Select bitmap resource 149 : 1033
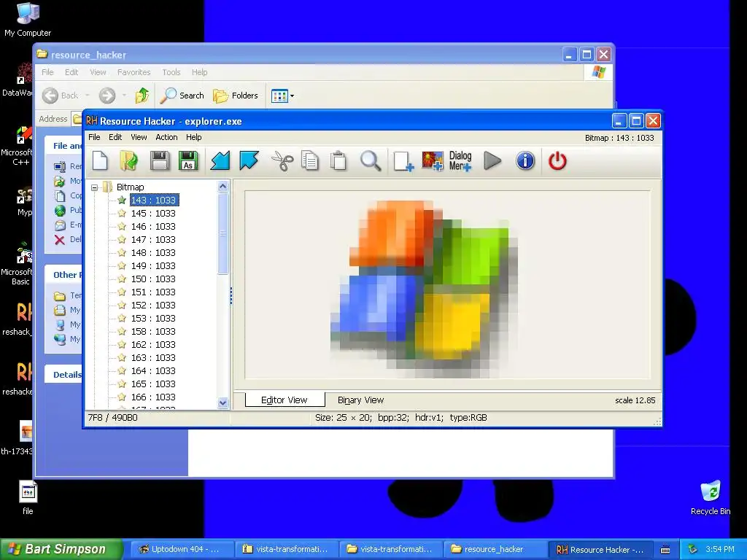This screenshot has width=747, height=560. [153, 265]
